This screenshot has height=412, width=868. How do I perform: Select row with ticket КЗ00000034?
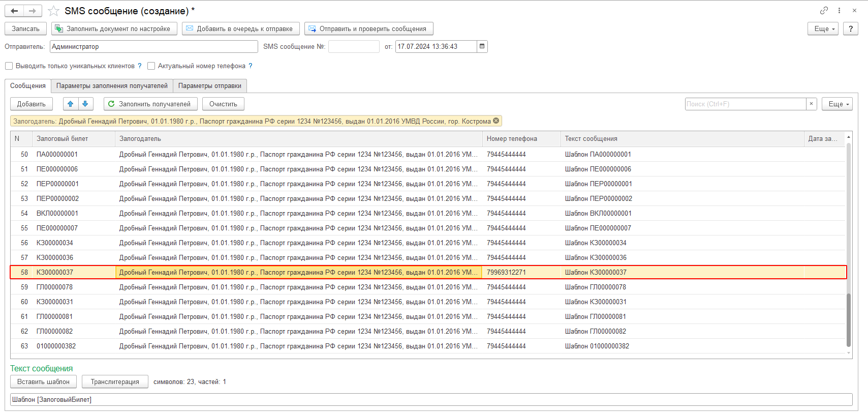click(428, 243)
